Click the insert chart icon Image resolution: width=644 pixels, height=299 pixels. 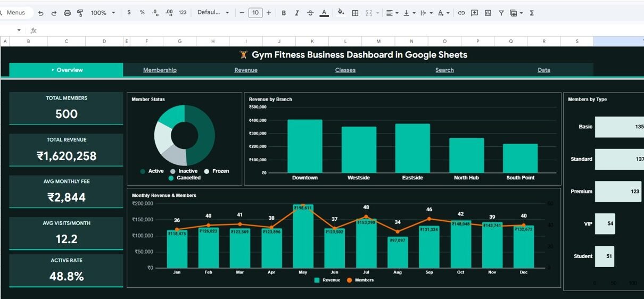488,13
